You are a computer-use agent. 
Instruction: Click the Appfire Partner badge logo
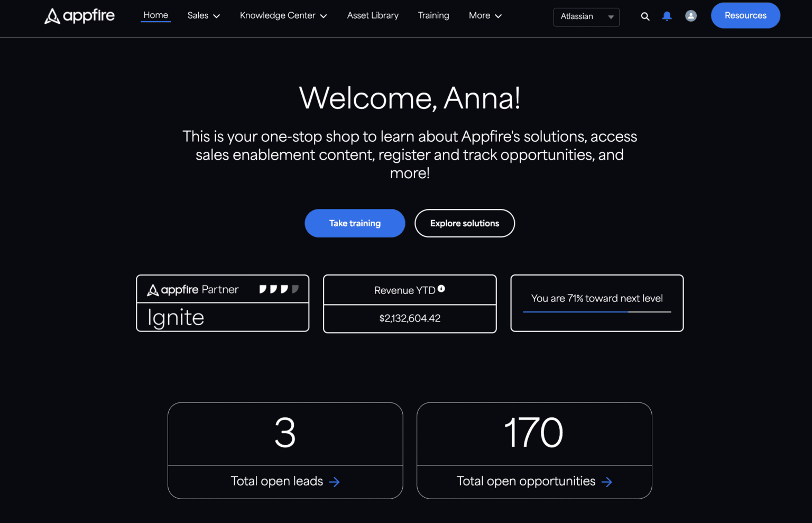192,290
